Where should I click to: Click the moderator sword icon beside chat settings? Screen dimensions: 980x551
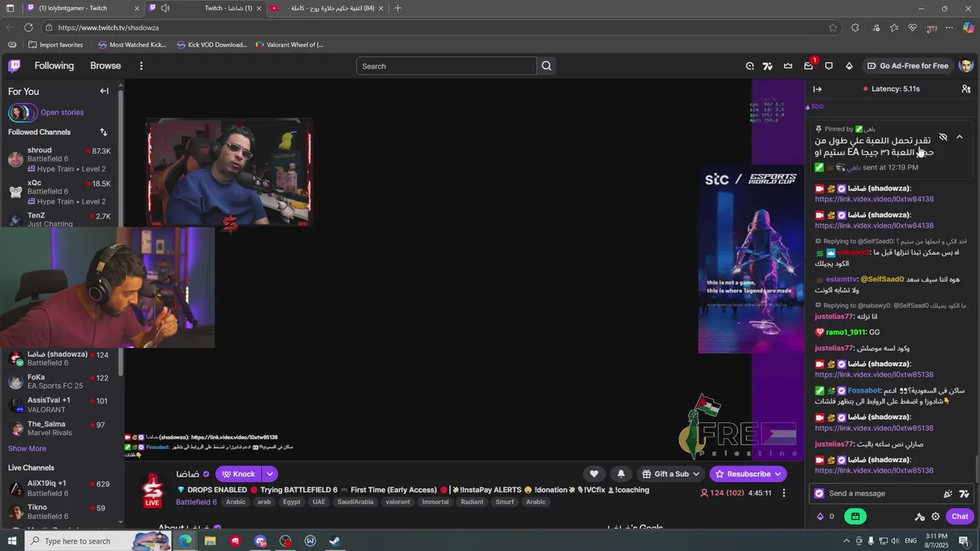(920, 517)
